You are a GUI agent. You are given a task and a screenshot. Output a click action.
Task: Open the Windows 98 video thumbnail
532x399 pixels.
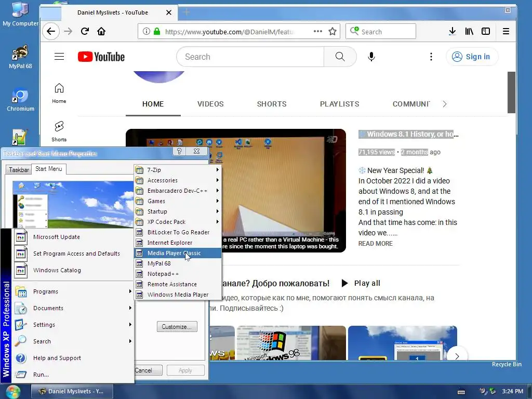coord(291,343)
